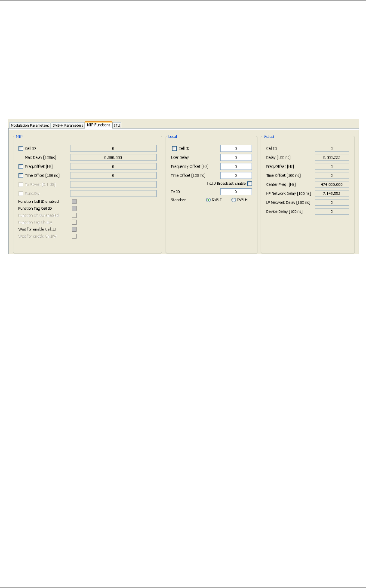Click the MIP Freq.Offset value field
The width and height of the screenshot is (366, 588).
[x=113, y=166]
